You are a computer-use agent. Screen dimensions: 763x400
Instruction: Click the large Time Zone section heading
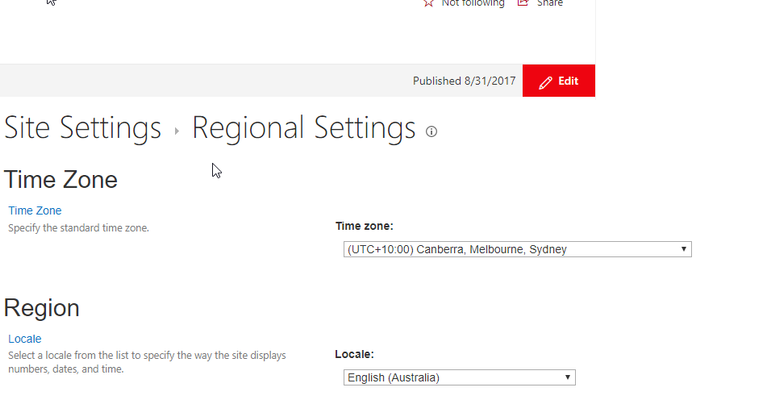tap(61, 180)
